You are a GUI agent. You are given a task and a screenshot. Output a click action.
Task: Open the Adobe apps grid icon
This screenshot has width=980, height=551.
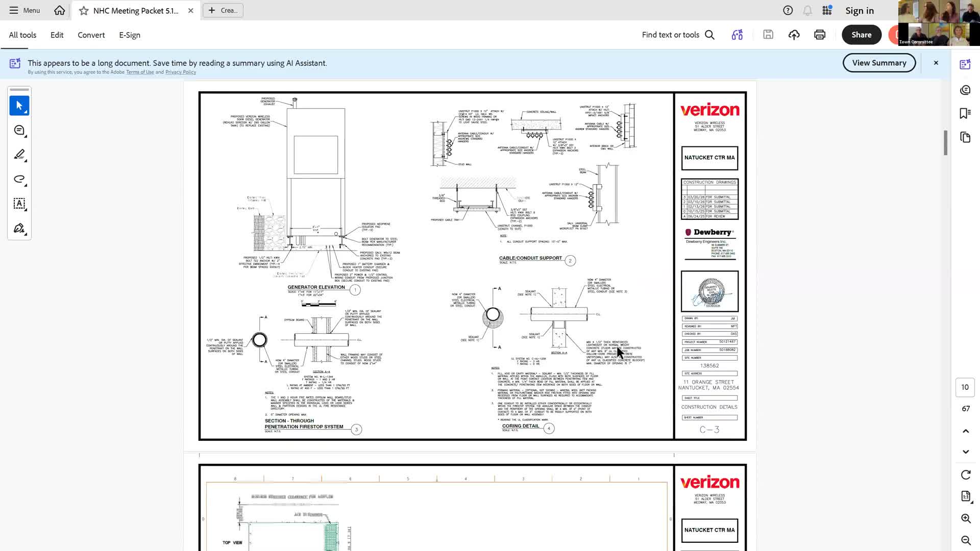coord(827,10)
